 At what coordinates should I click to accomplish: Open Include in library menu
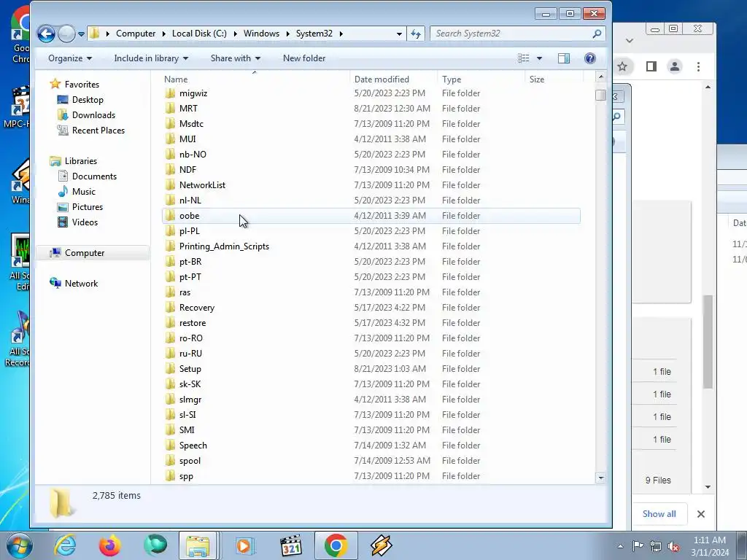(151, 58)
